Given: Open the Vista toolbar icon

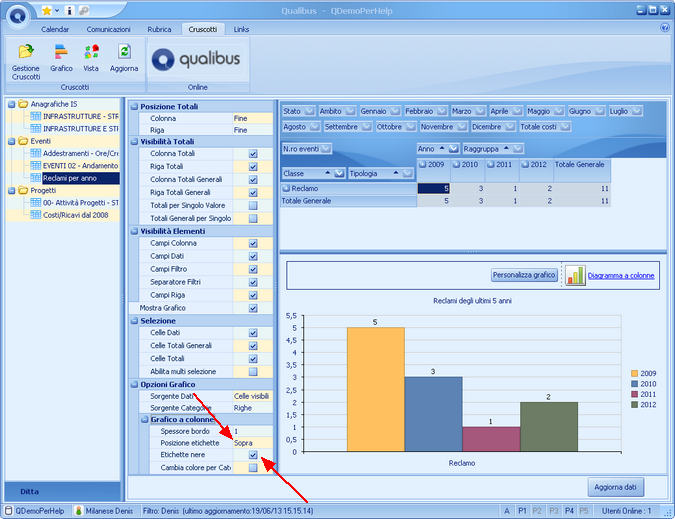Looking at the screenshot, I should click(x=91, y=51).
